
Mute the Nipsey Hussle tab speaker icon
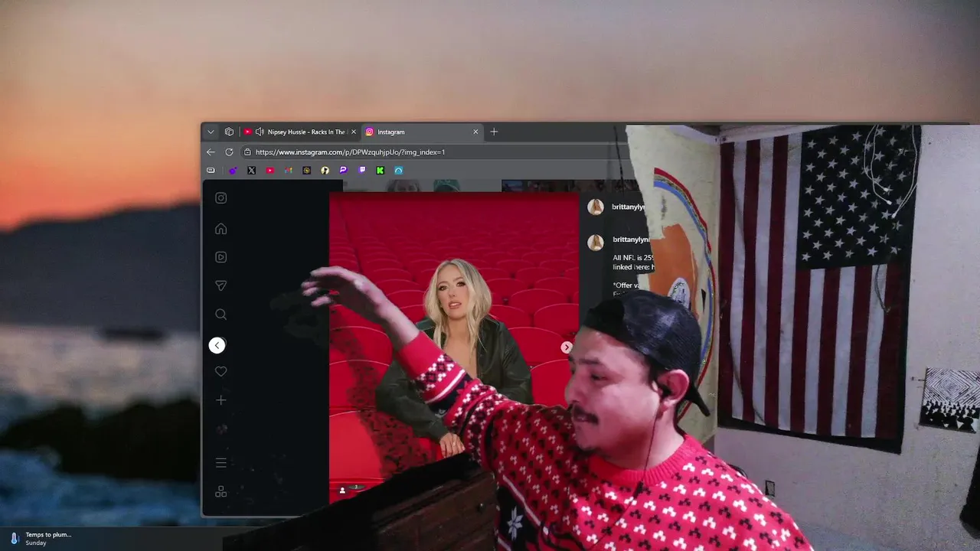260,132
